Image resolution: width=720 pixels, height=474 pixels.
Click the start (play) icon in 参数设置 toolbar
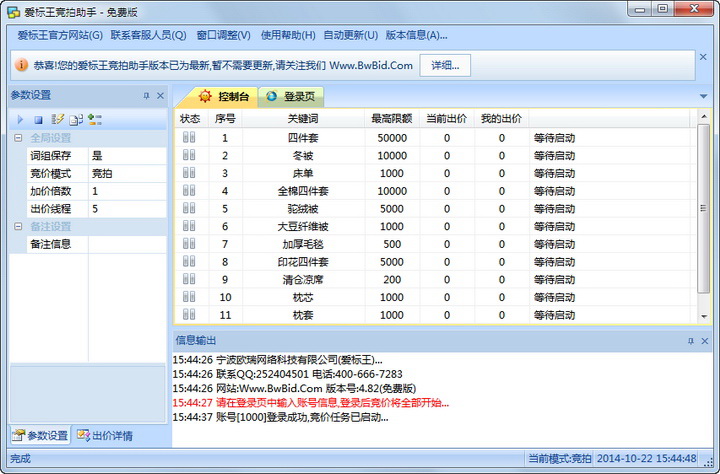20,120
